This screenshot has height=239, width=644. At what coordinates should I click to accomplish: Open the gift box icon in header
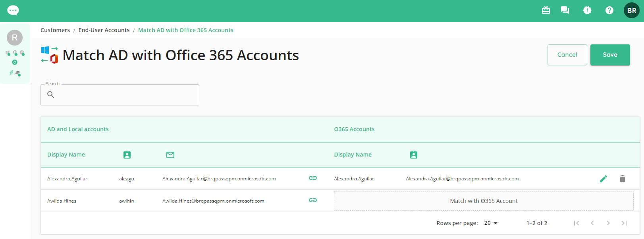[x=546, y=10]
